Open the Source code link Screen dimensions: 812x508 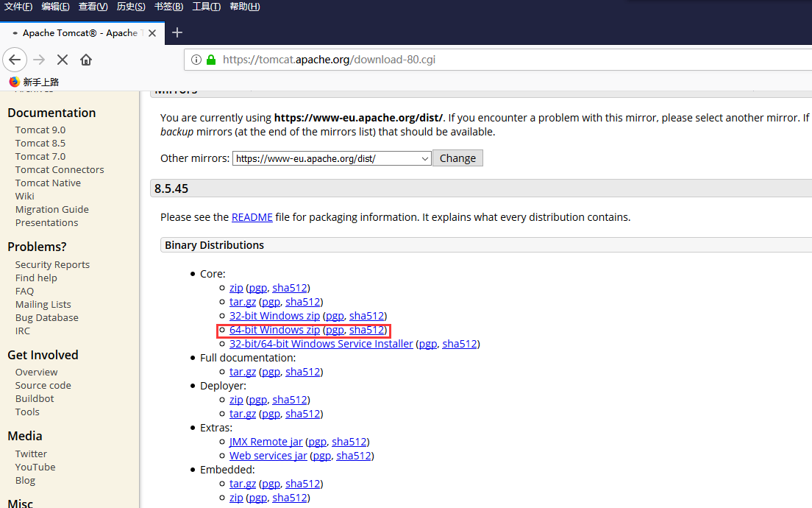click(43, 385)
